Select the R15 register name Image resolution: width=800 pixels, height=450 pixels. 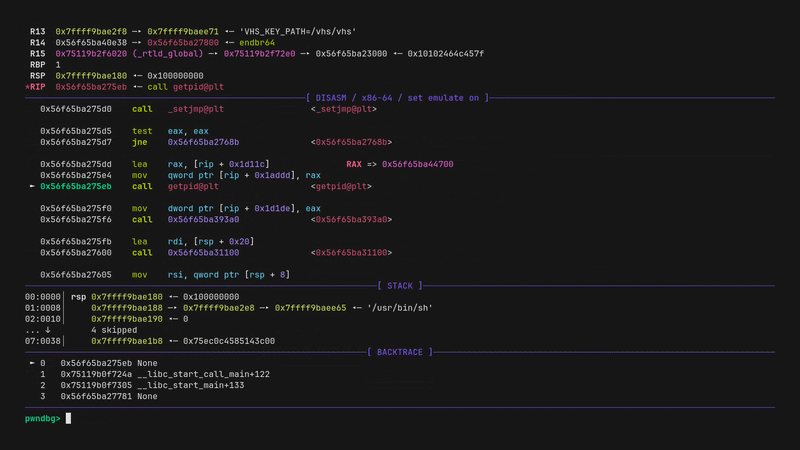[38, 54]
